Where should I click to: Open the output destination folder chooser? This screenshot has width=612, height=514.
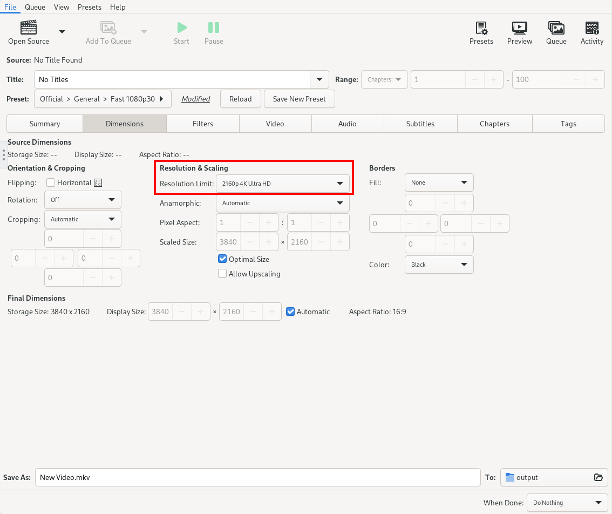click(x=554, y=477)
